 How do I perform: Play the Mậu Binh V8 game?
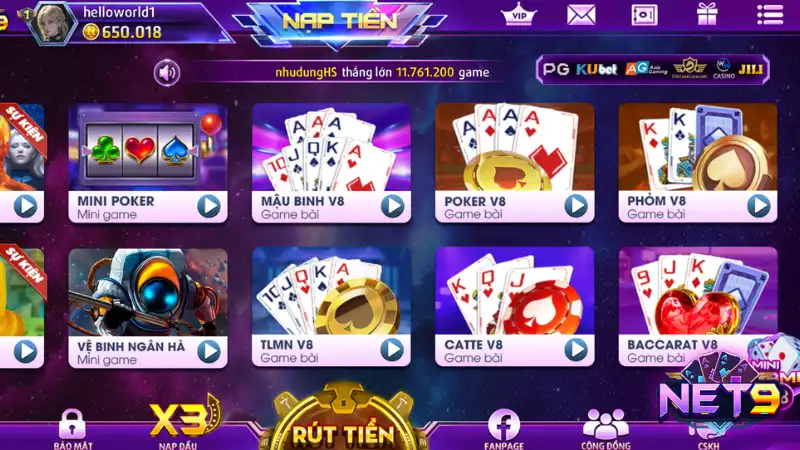click(392, 206)
